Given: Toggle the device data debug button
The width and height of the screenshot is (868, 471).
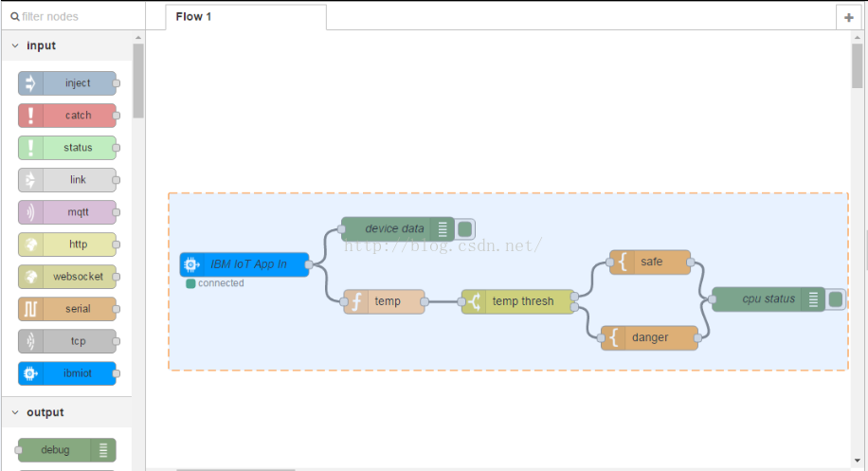Looking at the screenshot, I should tap(464, 228).
